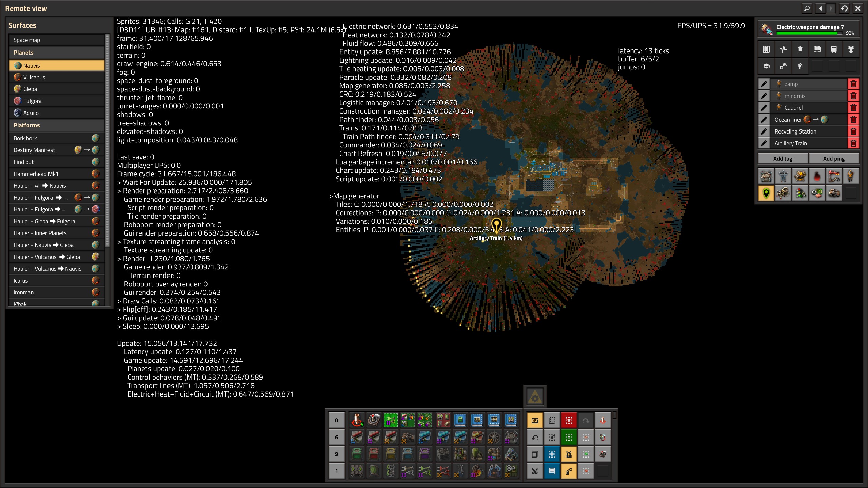View the Icarus platform
Screen dimensions: 868x488
(57, 281)
